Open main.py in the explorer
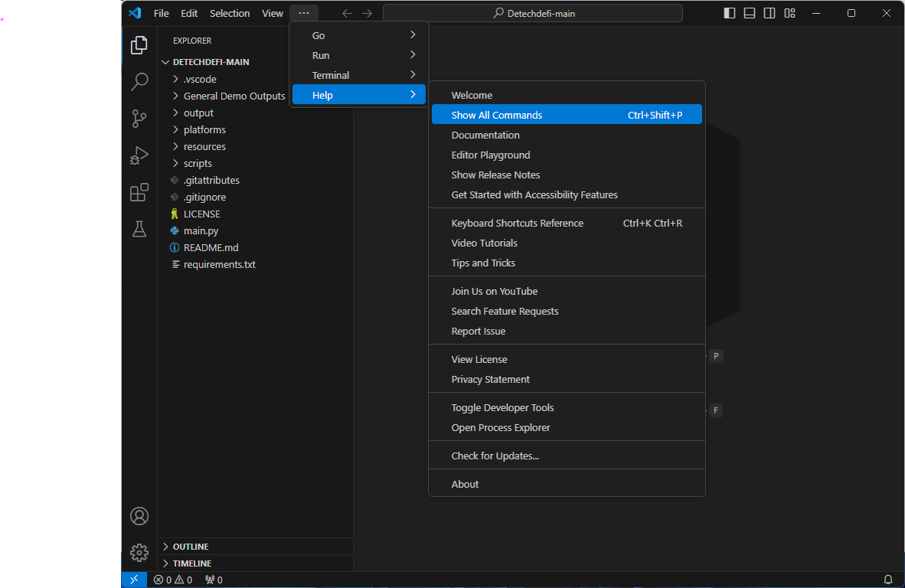This screenshot has width=905, height=588. coord(201,230)
